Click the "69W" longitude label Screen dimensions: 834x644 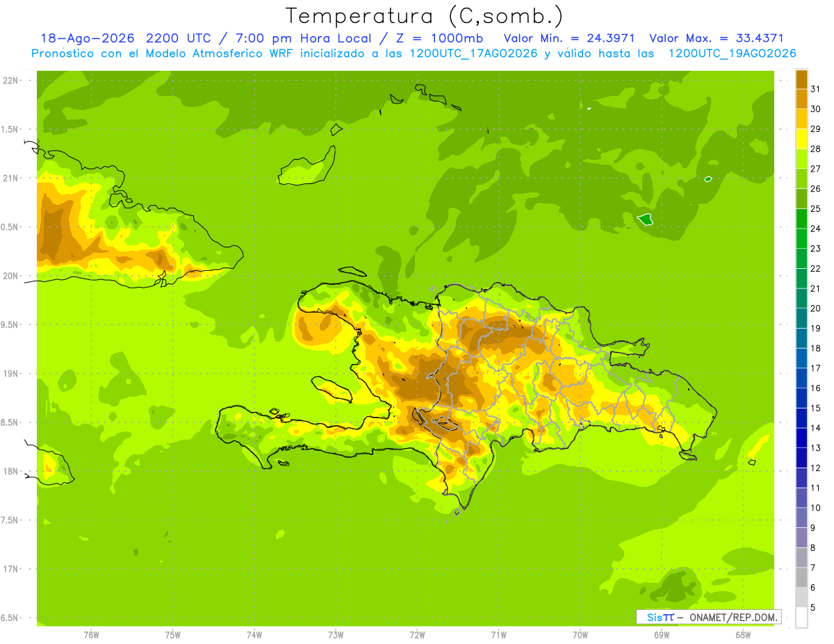click(662, 635)
